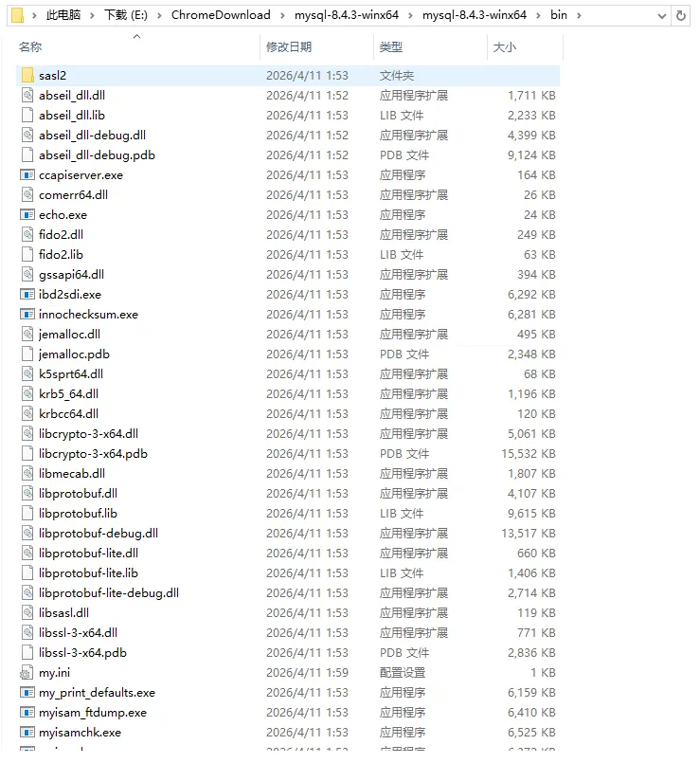Select the libmecab.dll file icon
Viewport: 700px width, 763px height.
tap(27, 474)
